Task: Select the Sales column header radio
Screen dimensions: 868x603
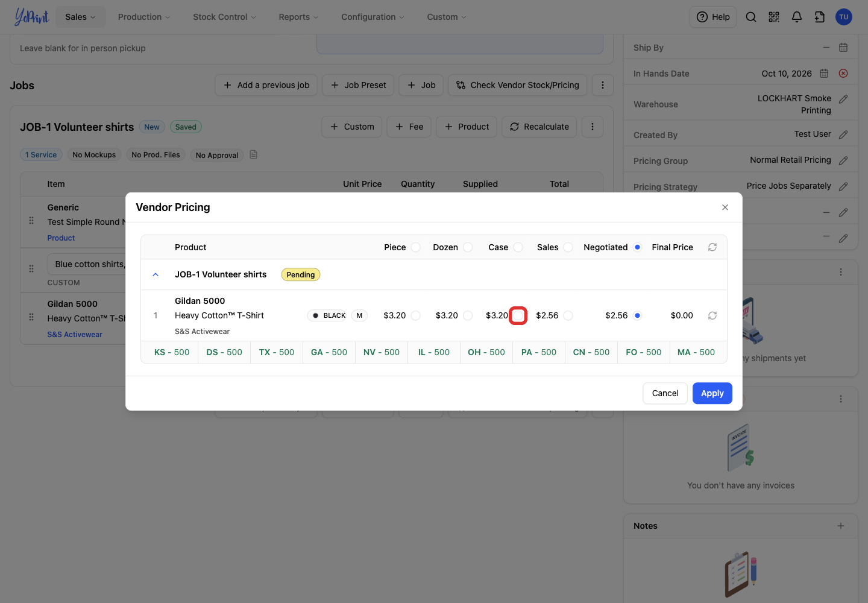Action: point(568,247)
